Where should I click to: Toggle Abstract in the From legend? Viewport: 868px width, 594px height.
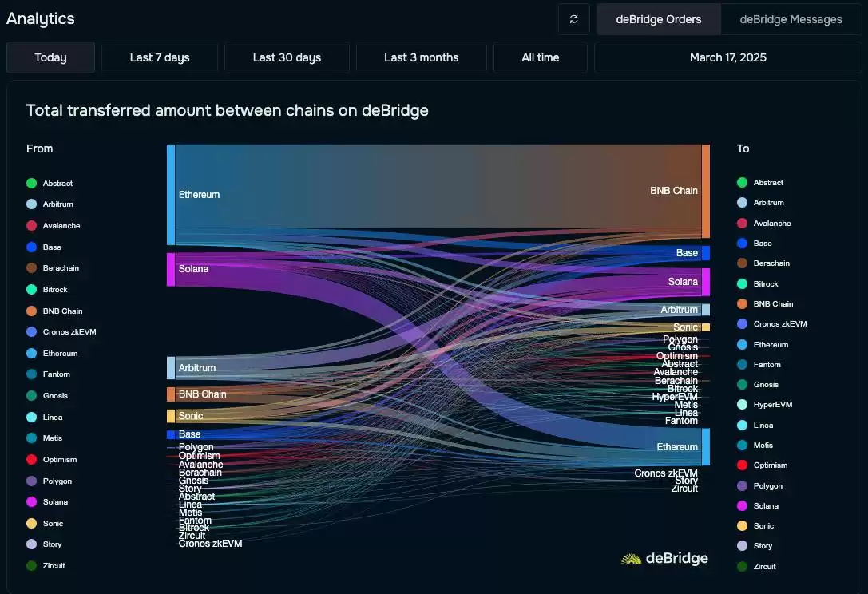pos(50,184)
